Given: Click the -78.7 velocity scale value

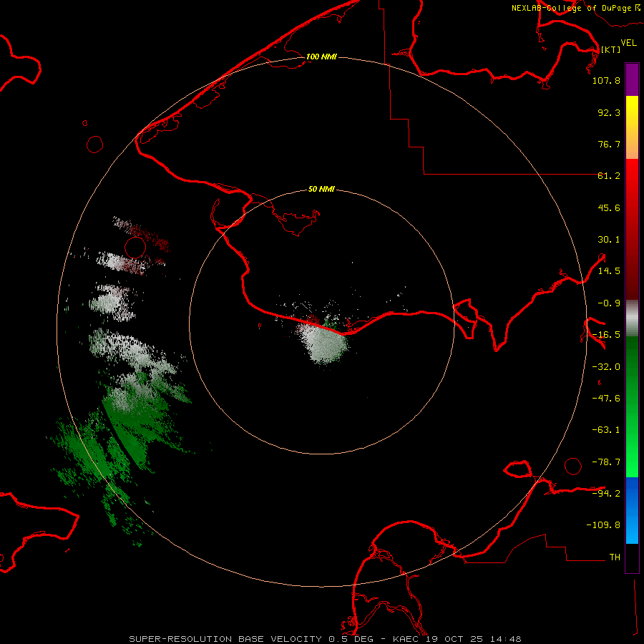Looking at the screenshot, I should click(x=606, y=462).
